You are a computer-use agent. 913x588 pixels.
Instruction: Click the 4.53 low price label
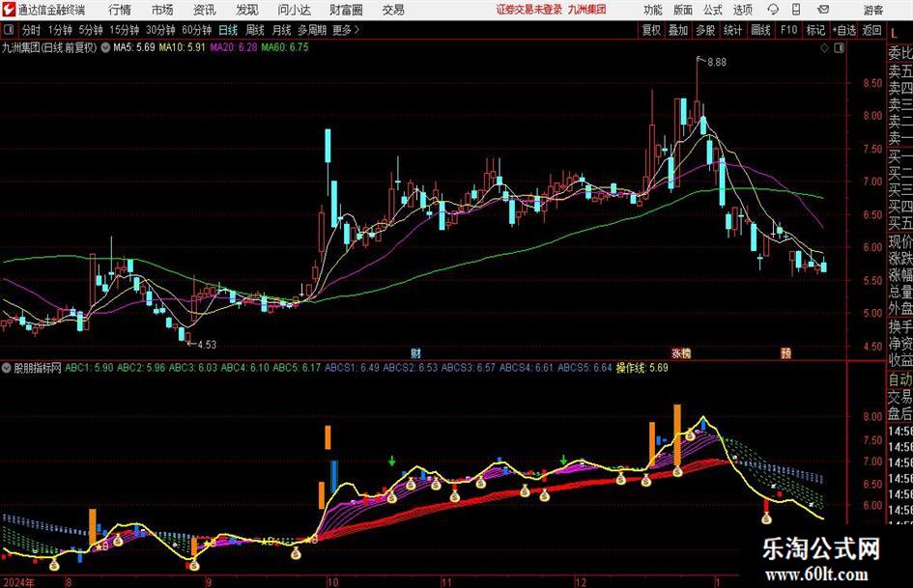coord(207,345)
